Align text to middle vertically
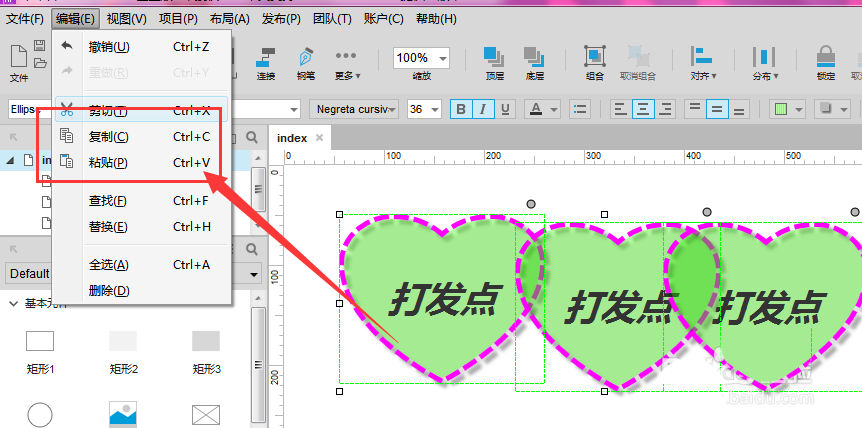The image size is (862, 428). 717,109
